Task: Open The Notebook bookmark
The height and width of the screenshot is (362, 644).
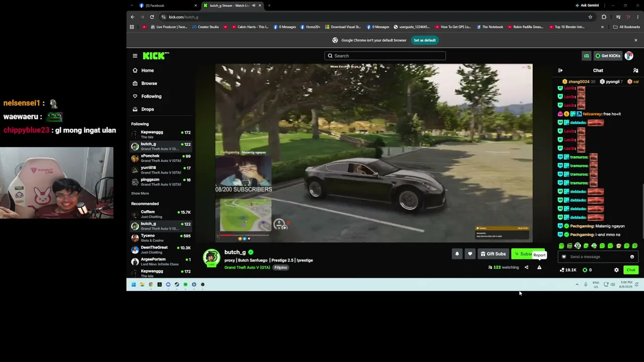Action: [x=490, y=27]
